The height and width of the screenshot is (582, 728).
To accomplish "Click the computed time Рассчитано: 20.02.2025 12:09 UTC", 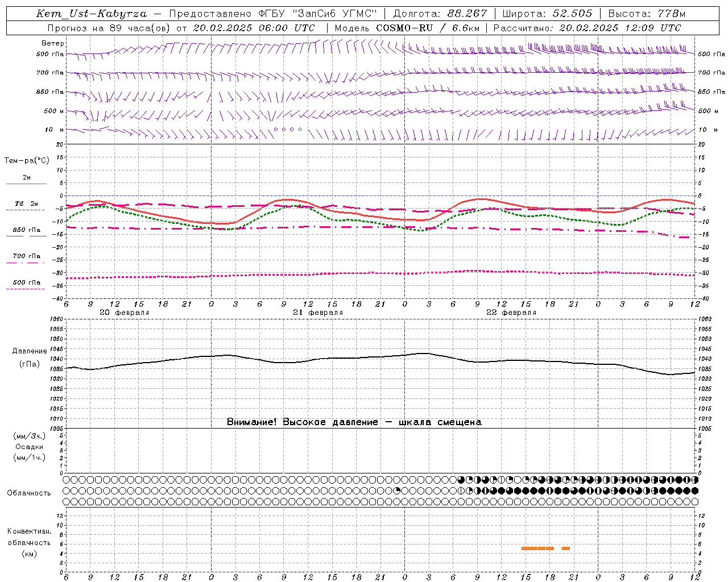I will pyautogui.click(x=587, y=28).
